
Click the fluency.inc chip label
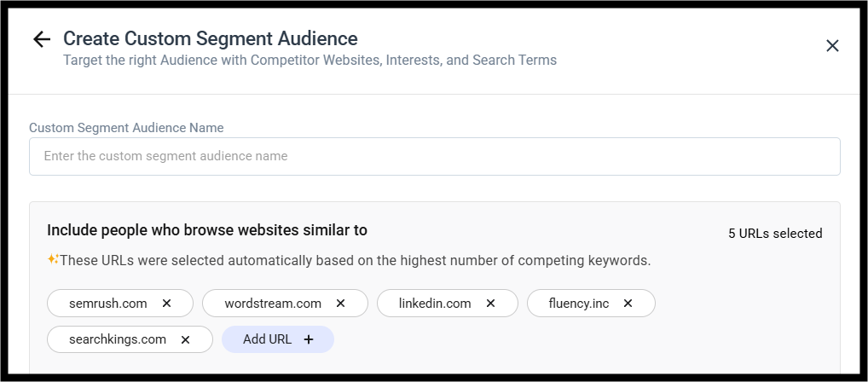pyautogui.click(x=578, y=304)
